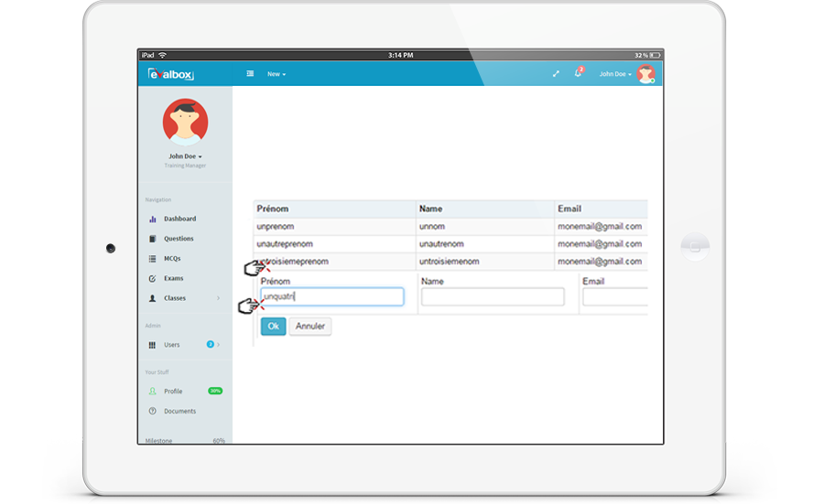Viewport: 835px width, 504px height.
Task: Click the Documents help icon
Action: point(152,412)
